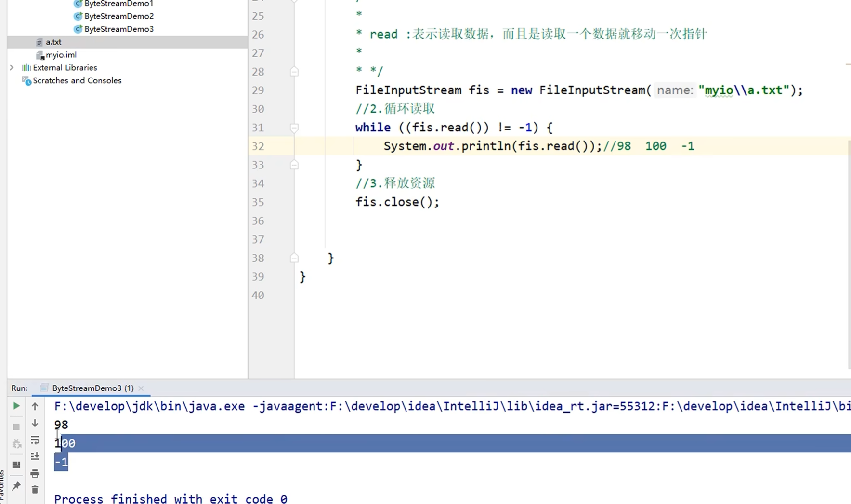
Task: Click the while keyword on line 31
Action: coord(373,128)
